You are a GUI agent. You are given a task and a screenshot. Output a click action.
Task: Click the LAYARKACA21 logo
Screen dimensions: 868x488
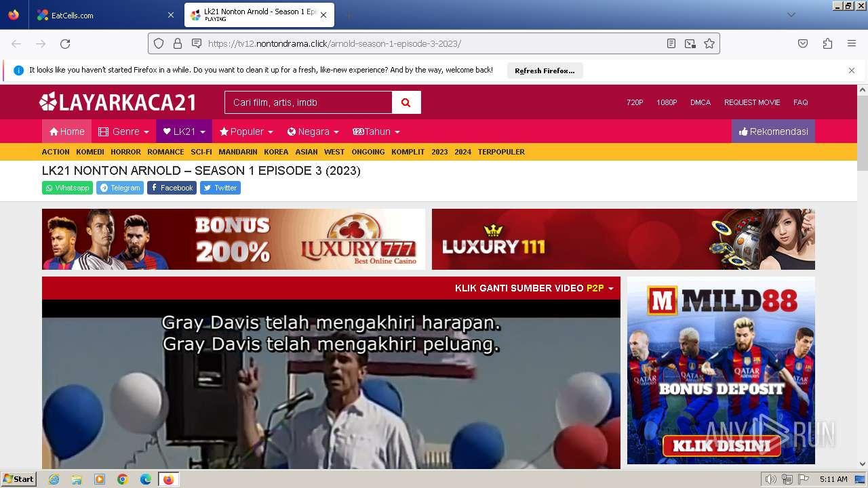click(x=117, y=102)
